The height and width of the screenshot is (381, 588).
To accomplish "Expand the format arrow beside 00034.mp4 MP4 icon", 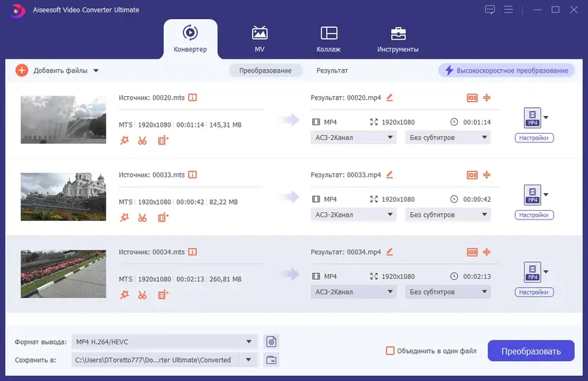I will pos(546,272).
